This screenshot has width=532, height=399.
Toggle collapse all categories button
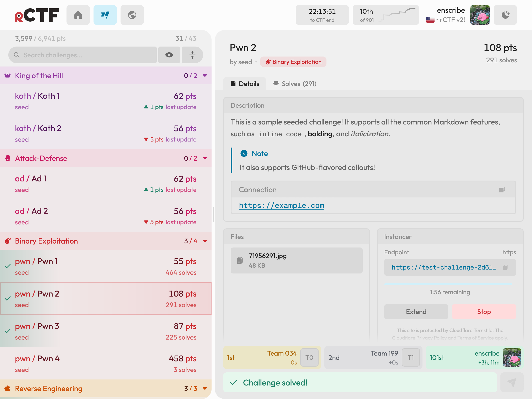point(192,55)
